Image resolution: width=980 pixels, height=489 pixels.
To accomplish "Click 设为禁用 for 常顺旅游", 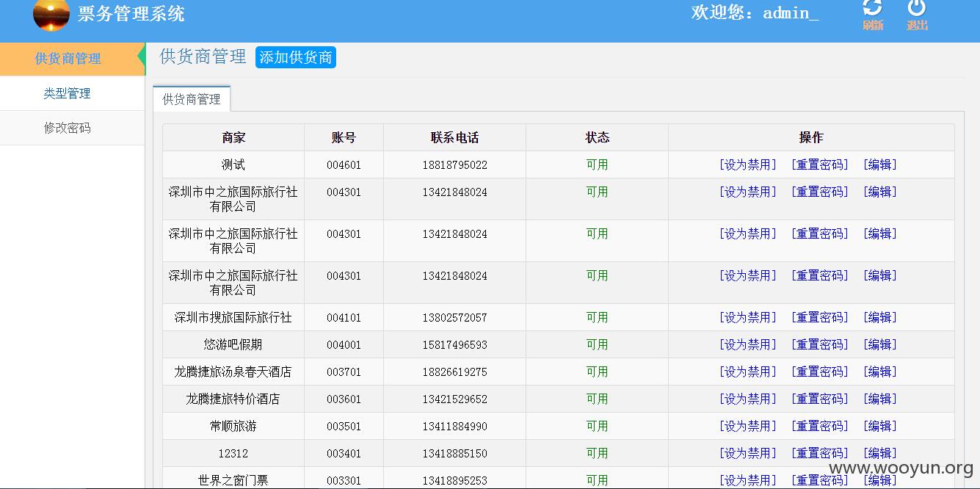I will pos(747,426).
